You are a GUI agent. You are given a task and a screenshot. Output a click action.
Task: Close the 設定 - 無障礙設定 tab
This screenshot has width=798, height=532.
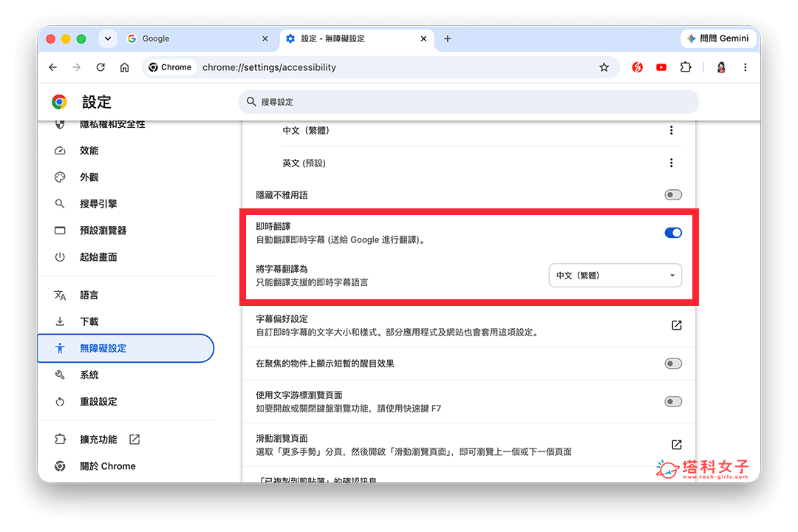point(423,38)
